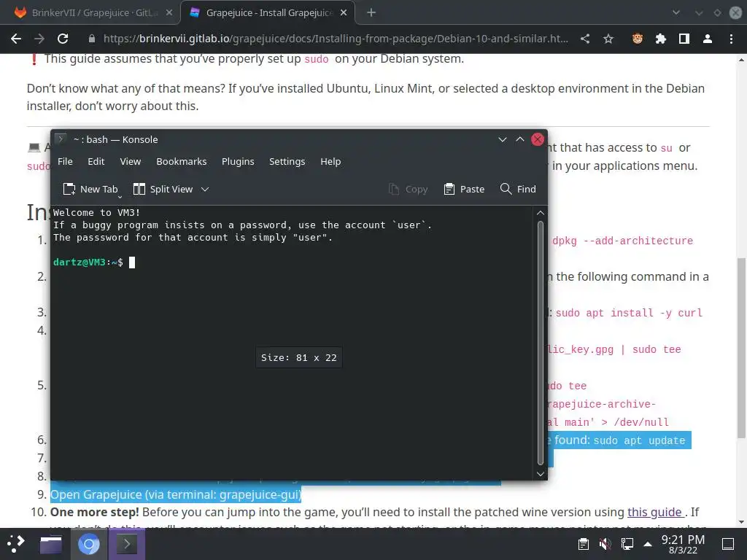Open the clipboard tray icon

click(x=583, y=544)
